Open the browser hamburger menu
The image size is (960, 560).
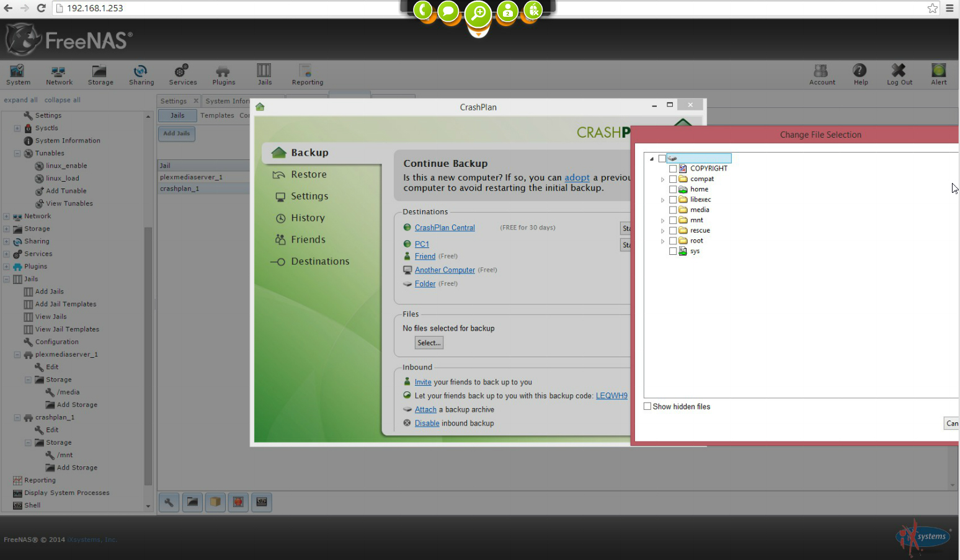949,8
